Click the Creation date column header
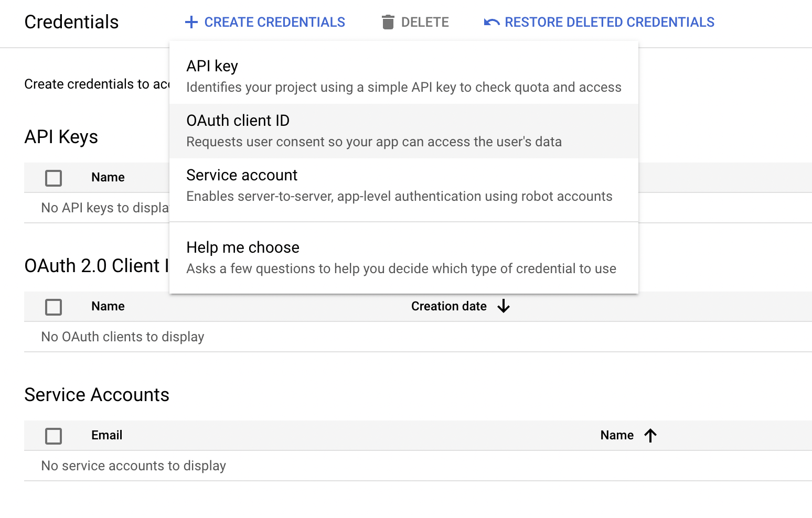Screen dimensions: 812x518 pyautogui.click(x=449, y=306)
